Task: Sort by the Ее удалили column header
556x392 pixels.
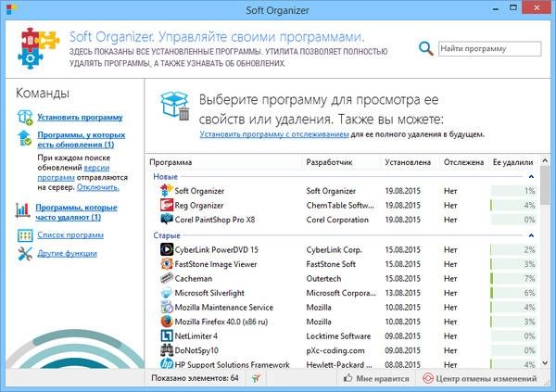Action: click(x=512, y=162)
